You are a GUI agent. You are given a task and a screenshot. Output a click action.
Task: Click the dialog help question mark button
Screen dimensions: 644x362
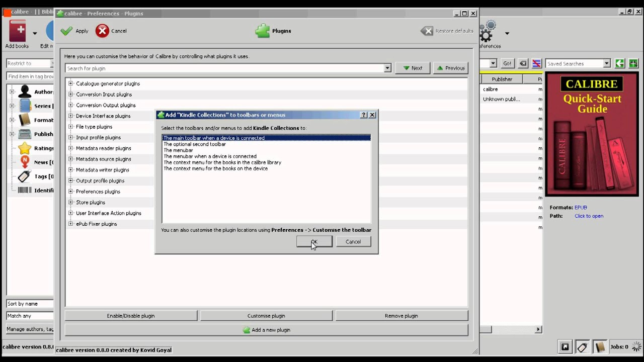[364, 115]
